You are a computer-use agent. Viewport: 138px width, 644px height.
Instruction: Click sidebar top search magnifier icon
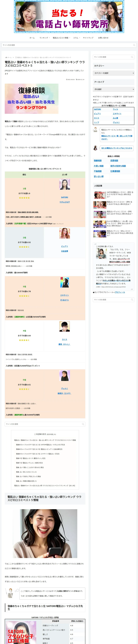tap(132, 57)
